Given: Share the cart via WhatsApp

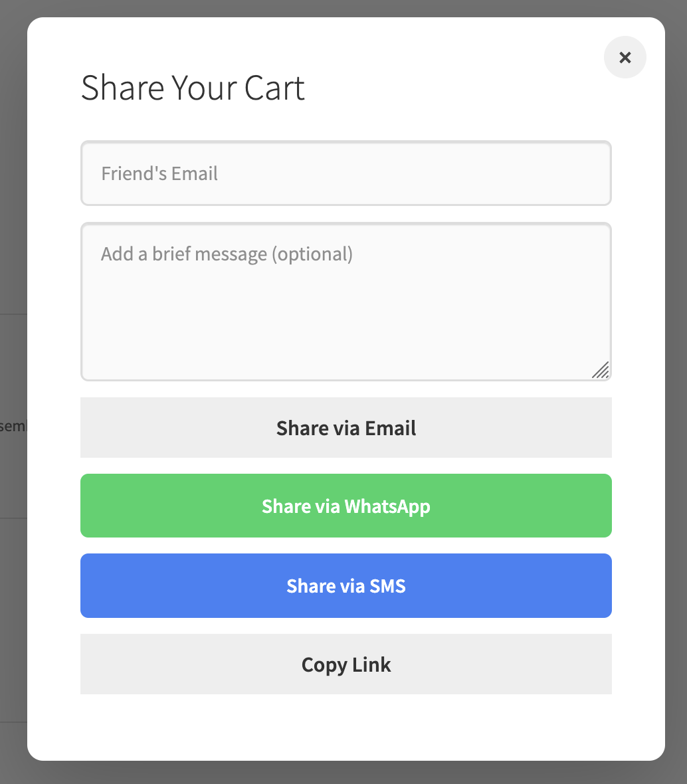Looking at the screenshot, I should point(345,506).
